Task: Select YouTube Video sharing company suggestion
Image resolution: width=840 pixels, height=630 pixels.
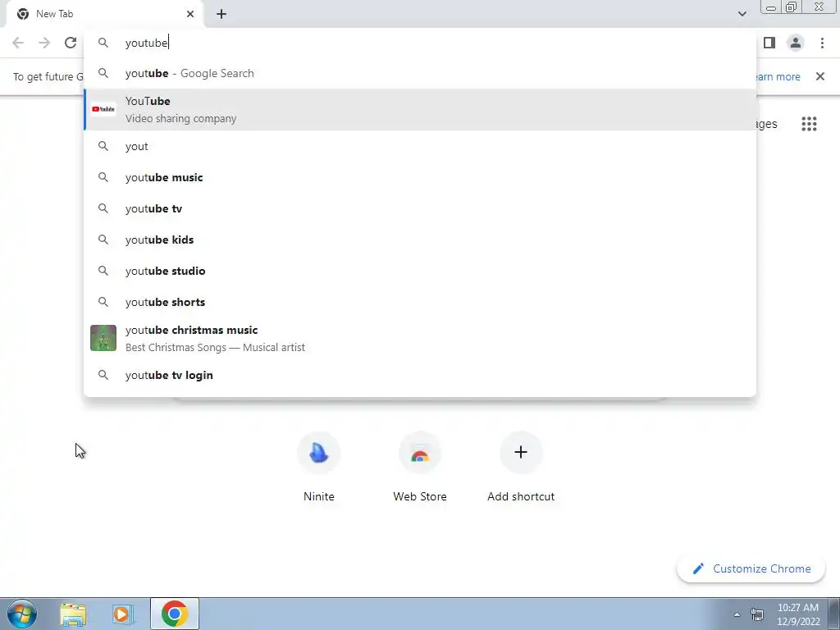Action: pos(420,109)
